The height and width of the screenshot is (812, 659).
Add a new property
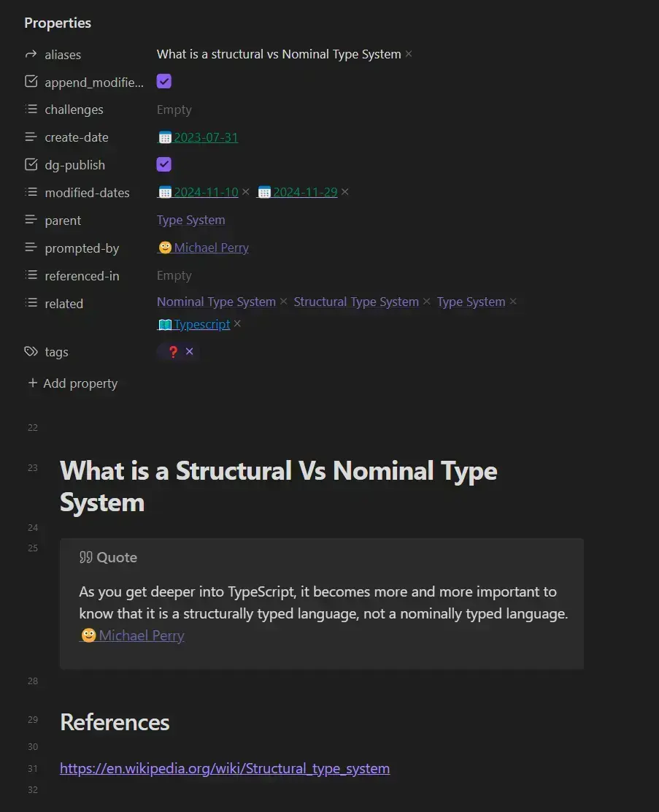pyautogui.click(x=72, y=383)
